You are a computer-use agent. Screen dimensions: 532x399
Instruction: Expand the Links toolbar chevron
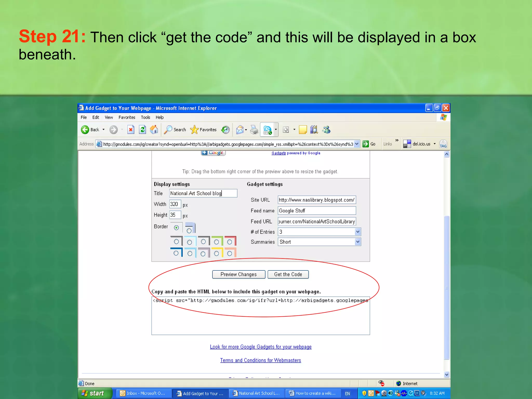pyautogui.click(x=397, y=141)
